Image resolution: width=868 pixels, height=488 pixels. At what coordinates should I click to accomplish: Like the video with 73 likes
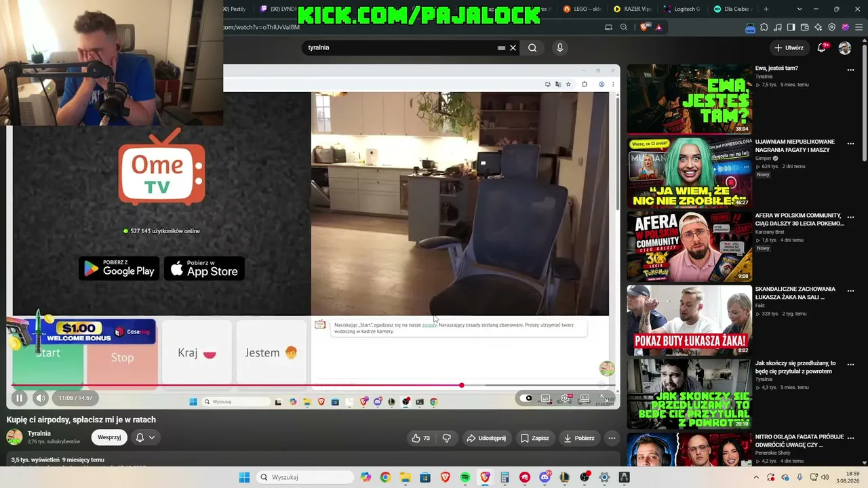[x=421, y=438]
